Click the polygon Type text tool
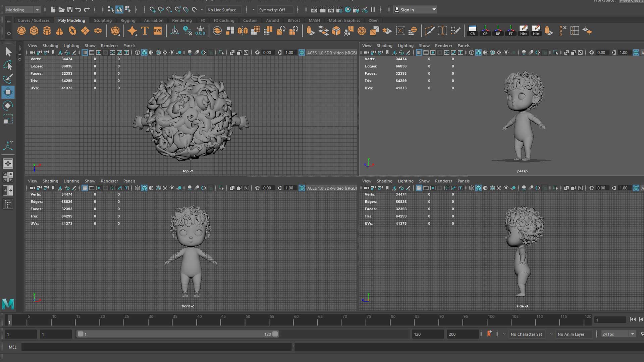 (x=145, y=31)
